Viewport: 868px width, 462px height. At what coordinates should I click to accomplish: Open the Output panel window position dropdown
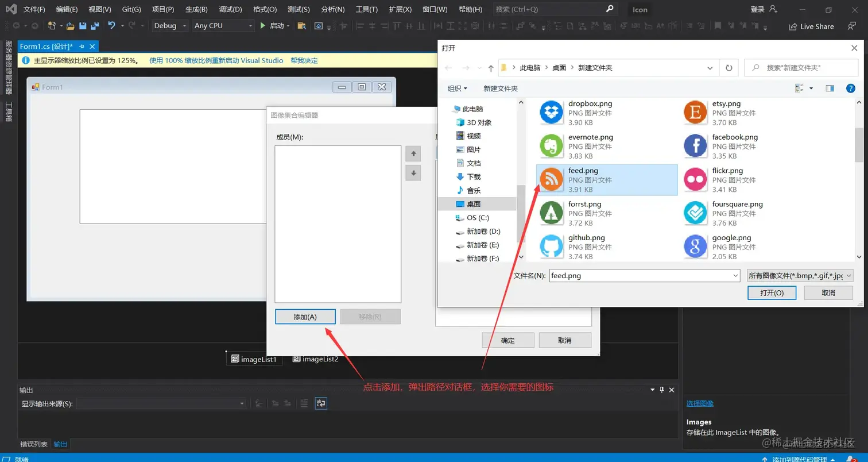tap(652, 390)
